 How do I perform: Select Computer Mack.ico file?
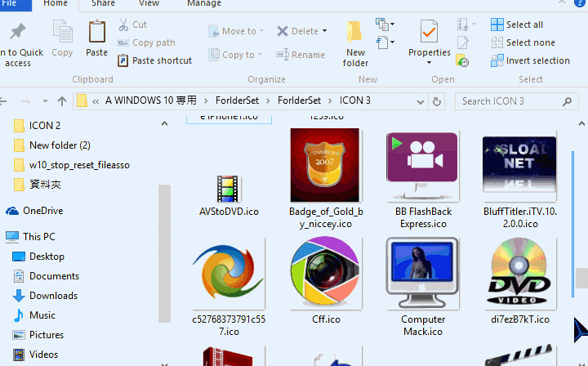tap(423, 287)
